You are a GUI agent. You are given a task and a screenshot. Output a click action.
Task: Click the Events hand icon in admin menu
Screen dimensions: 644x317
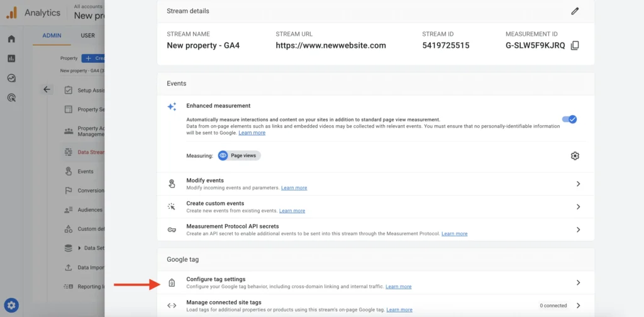(69, 172)
